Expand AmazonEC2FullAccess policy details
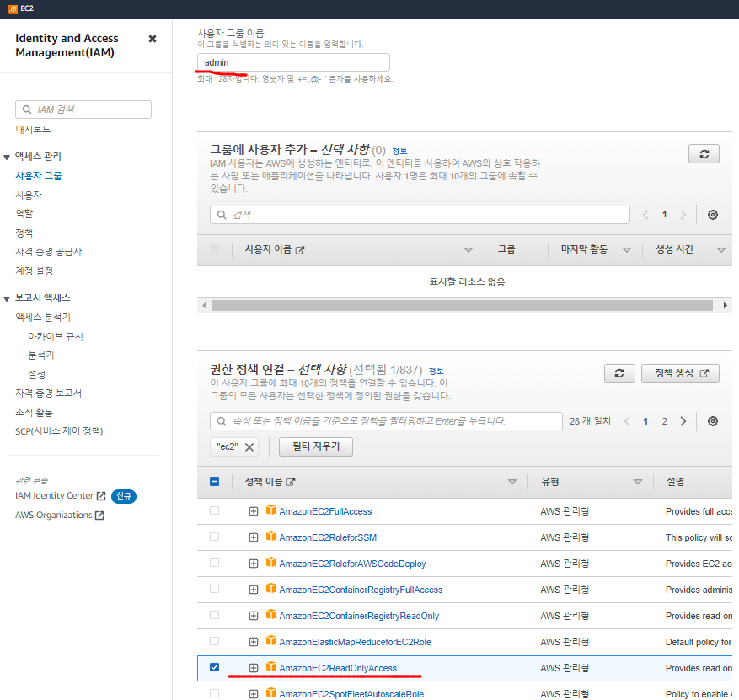The image size is (739, 700). [x=254, y=511]
